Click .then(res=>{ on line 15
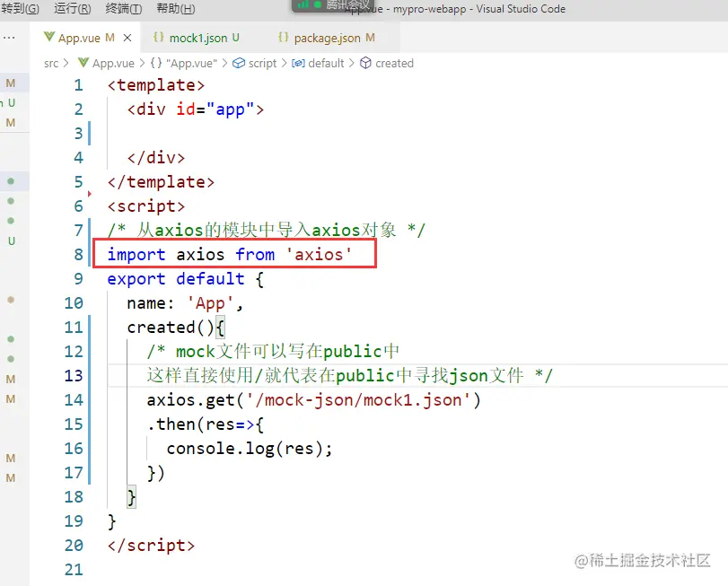728x586 pixels. click(206, 424)
